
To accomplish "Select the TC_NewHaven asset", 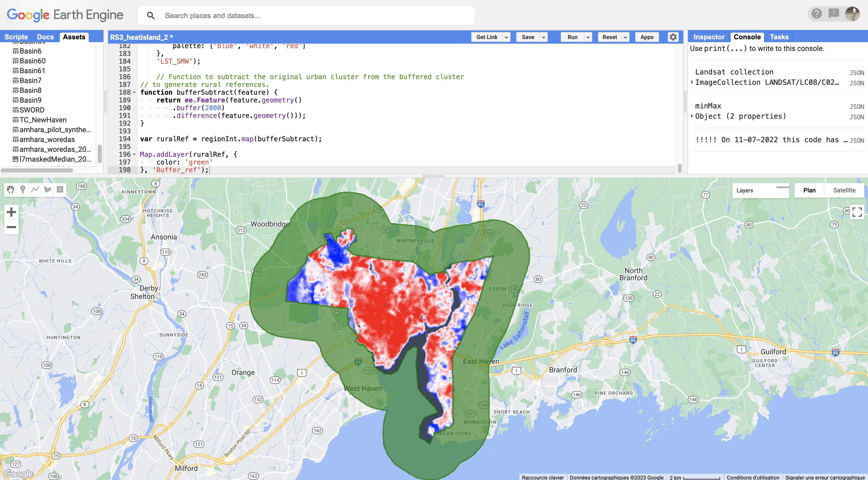I will pyautogui.click(x=43, y=119).
